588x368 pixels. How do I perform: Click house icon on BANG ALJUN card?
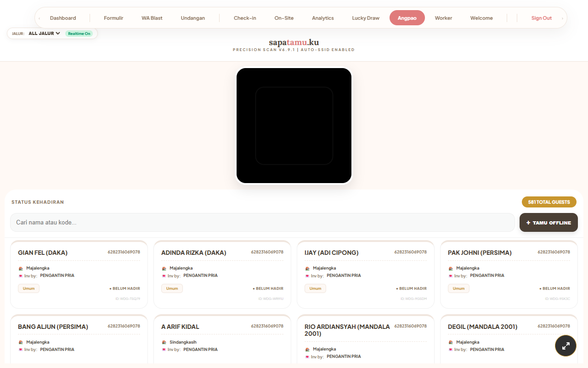pyautogui.click(x=21, y=342)
